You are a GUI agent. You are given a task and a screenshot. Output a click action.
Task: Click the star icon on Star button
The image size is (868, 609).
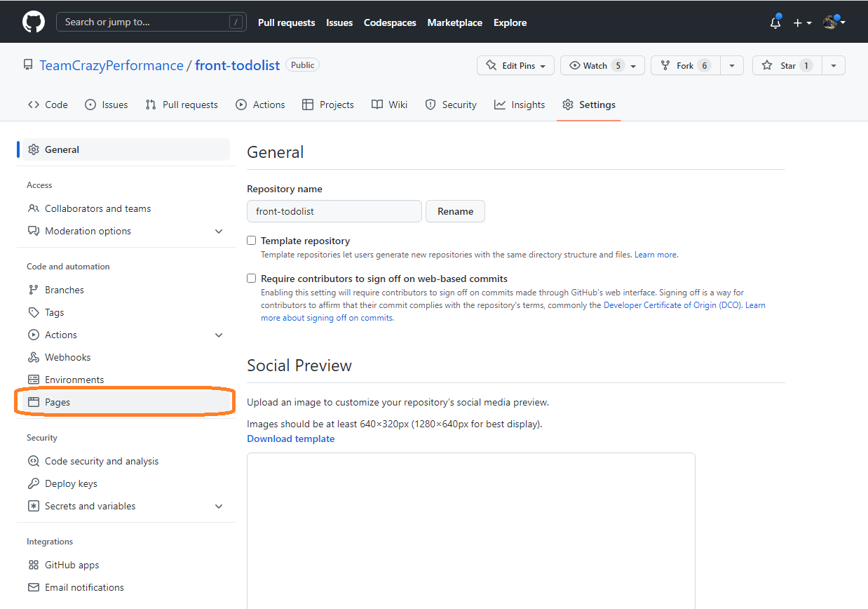point(767,65)
